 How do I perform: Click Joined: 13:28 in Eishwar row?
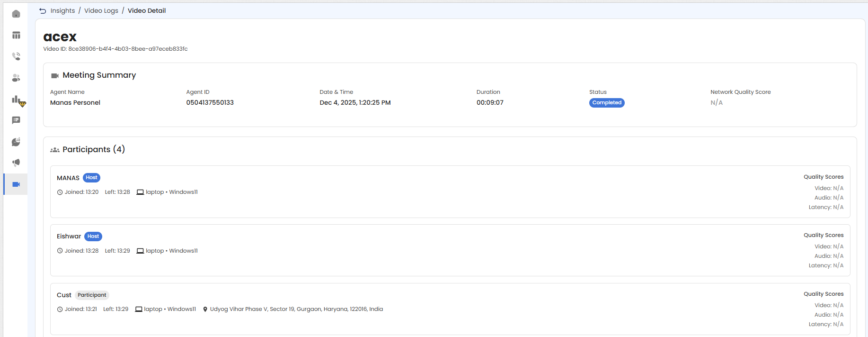click(81, 251)
